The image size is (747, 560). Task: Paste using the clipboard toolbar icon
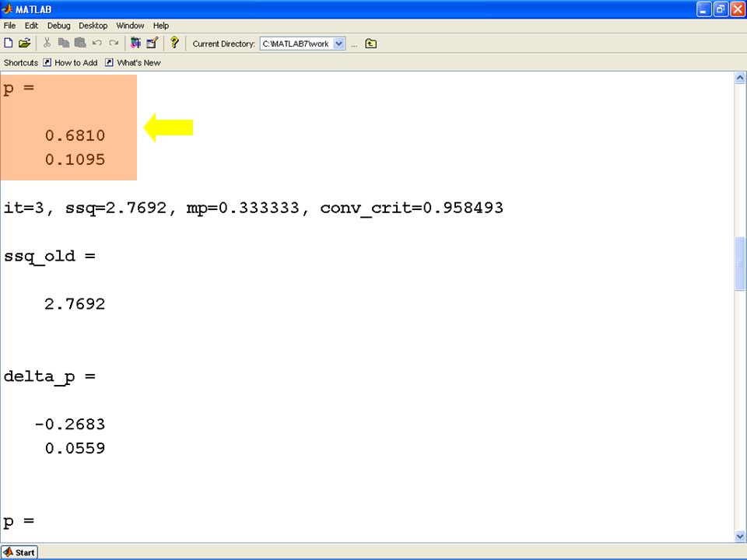80,43
